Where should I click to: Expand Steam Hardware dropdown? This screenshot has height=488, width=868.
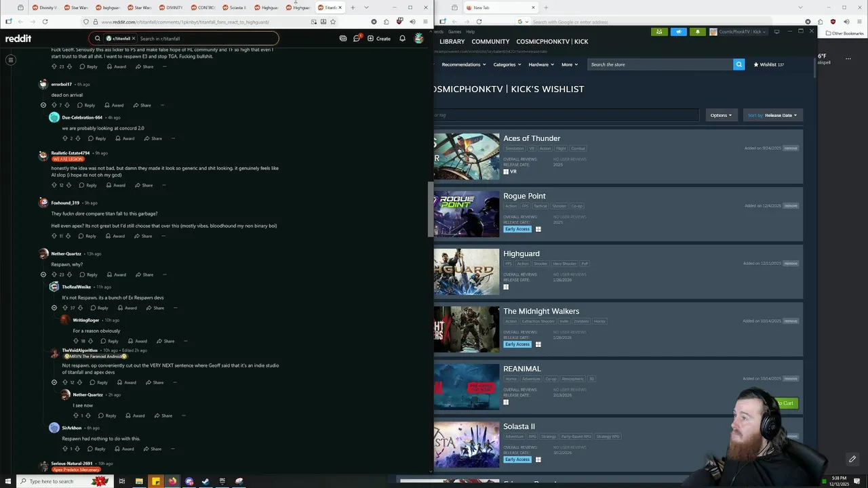click(541, 64)
